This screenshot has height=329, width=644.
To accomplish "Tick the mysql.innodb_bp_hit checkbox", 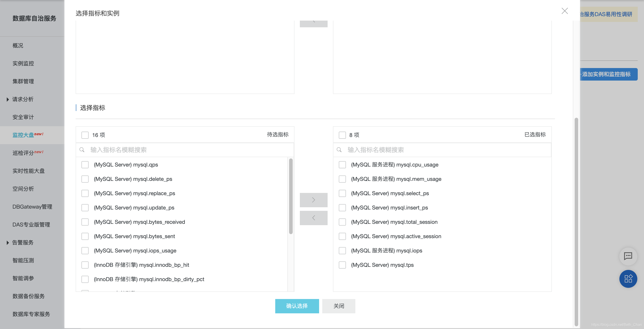I will pyautogui.click(x=85, y=265).
